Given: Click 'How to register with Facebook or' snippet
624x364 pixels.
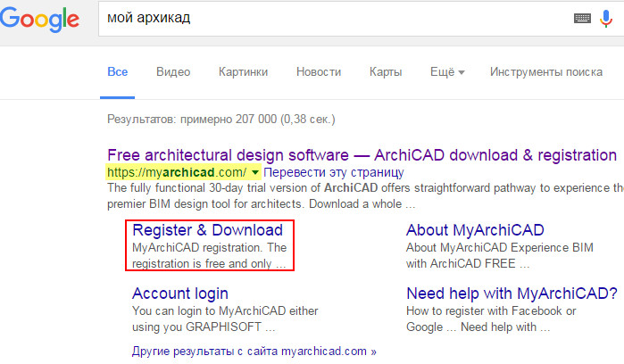Looking at the screenshot, I should click(491, 310).
